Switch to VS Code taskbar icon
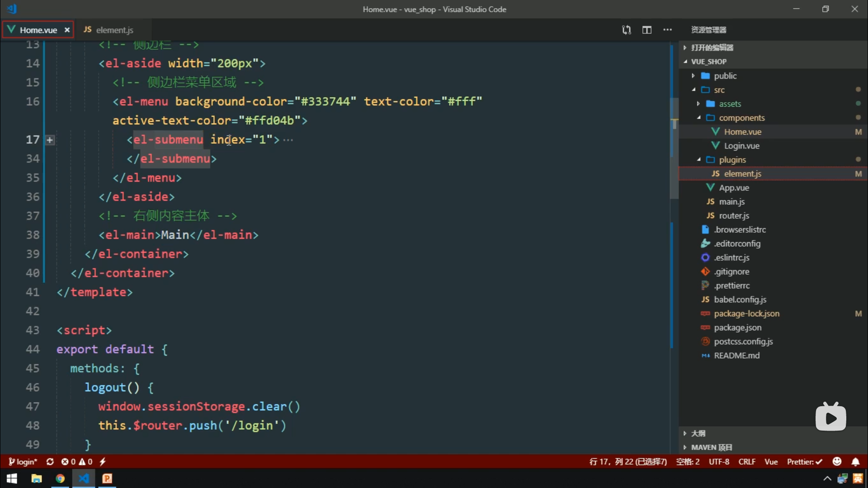 (x=84, y=479)
